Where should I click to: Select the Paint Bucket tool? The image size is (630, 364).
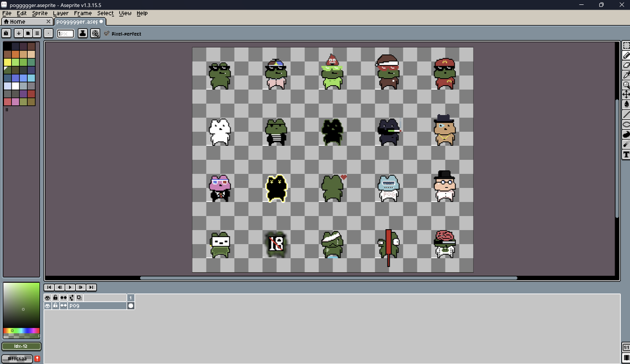[x=626, y=104]
